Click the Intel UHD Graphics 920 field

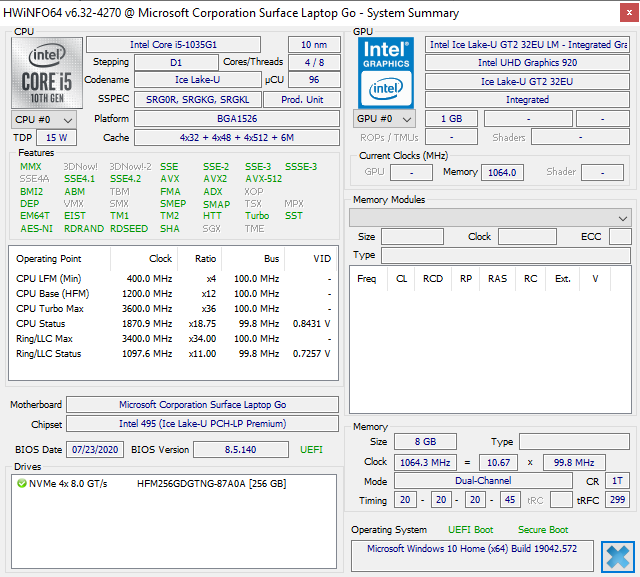(x=527, y=62)
